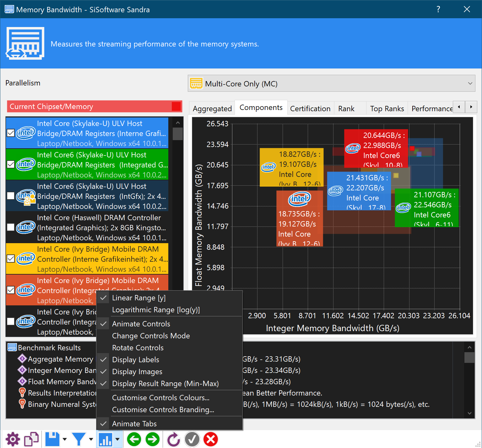
Task: Click the Results Interpretation lightbulb icon
Action: click(x=22, y=393)
